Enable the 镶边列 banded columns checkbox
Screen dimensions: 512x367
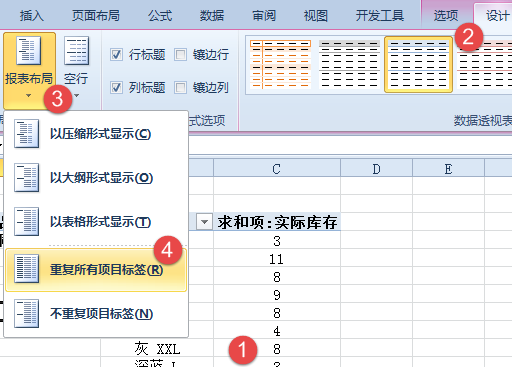(x=180, y=88)
